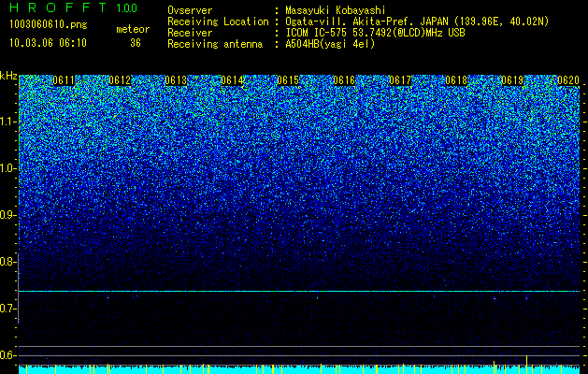This screenshot has height=374, width=588.
Task: Click the 1.1 frequency axis label
Action: click(x=8, y=122)
